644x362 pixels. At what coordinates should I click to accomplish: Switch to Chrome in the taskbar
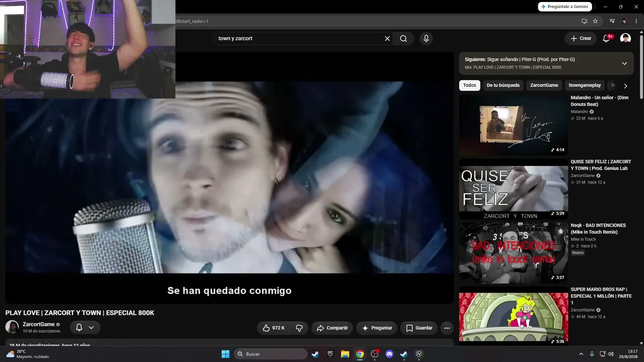click(360, 354)
